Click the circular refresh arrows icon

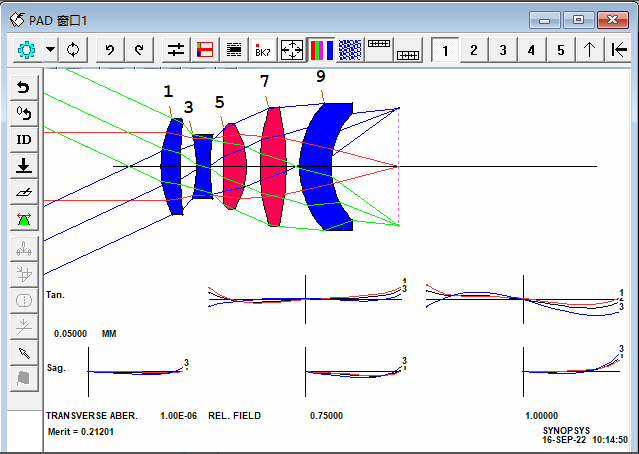[73, 50]
